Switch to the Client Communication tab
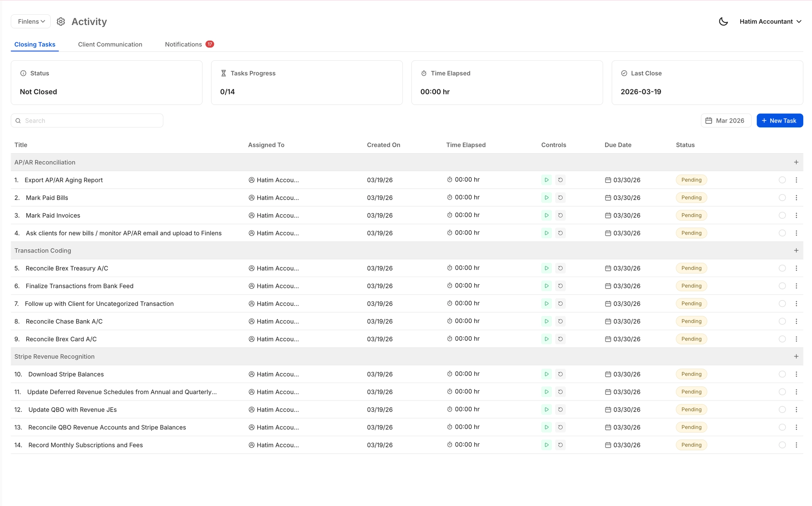This screenshot has height=506, width=812. point(110,44)
